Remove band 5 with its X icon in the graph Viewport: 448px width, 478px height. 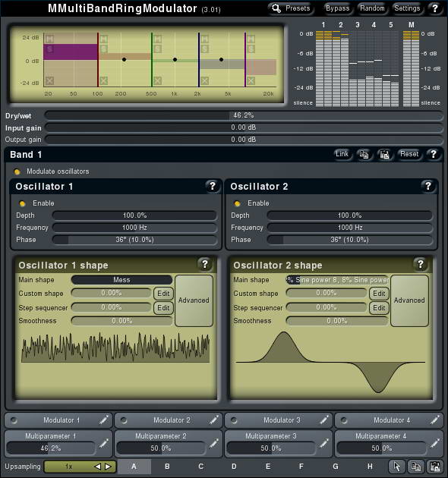(251, 80)
